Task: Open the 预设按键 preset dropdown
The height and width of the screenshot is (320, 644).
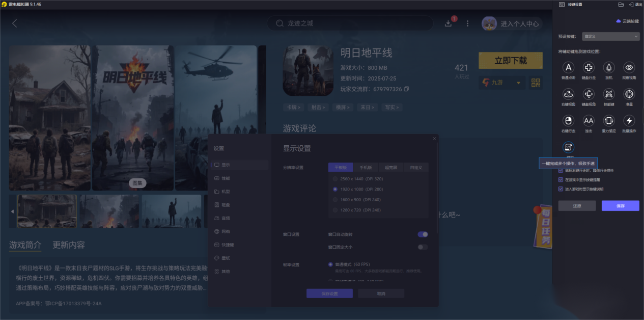Action: point(611,37)
